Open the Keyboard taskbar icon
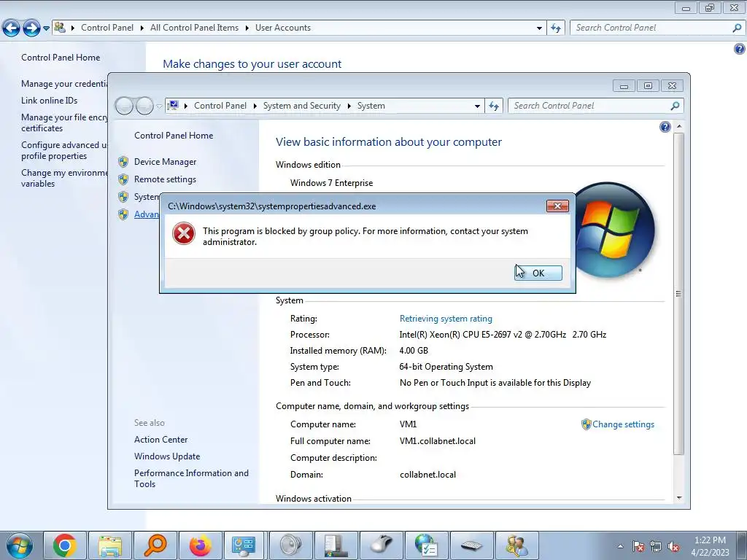747x560 pixels. pos(471,545)
